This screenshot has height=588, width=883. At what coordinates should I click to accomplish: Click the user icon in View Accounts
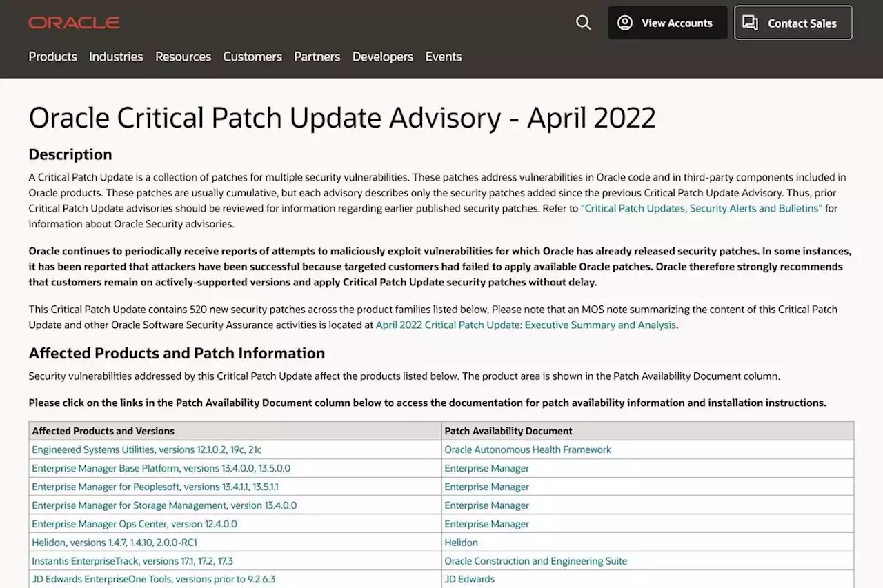click(x=625, y=23)
